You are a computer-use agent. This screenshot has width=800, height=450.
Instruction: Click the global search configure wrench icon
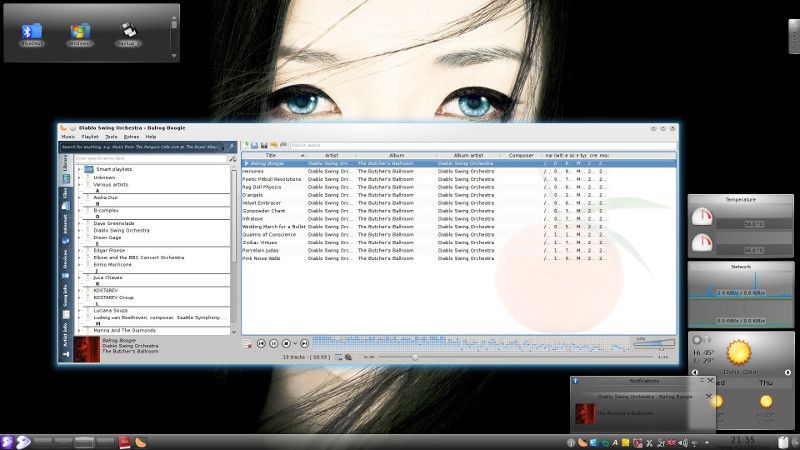click(x=231, y=147)
